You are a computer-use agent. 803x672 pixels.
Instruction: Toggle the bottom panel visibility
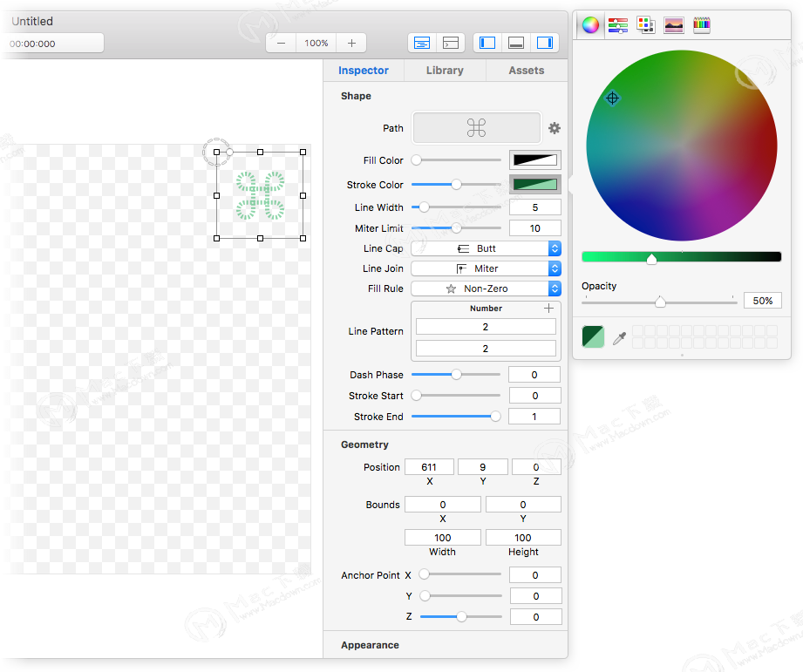[x=515, y=43]
